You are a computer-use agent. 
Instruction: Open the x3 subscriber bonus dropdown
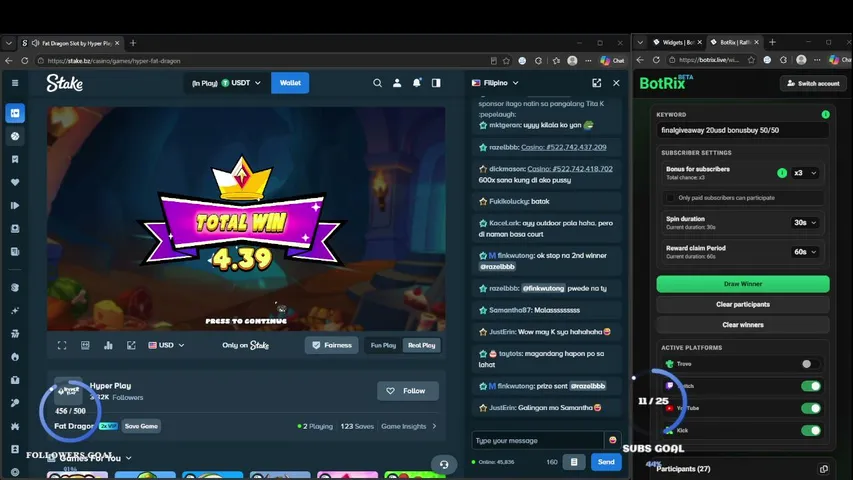[x=805, y=173]
